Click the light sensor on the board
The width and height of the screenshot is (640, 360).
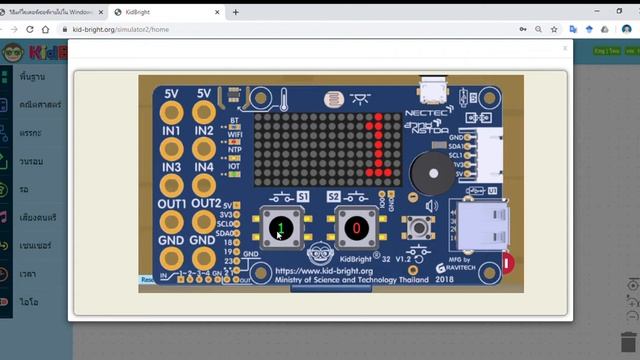[333, 99]
